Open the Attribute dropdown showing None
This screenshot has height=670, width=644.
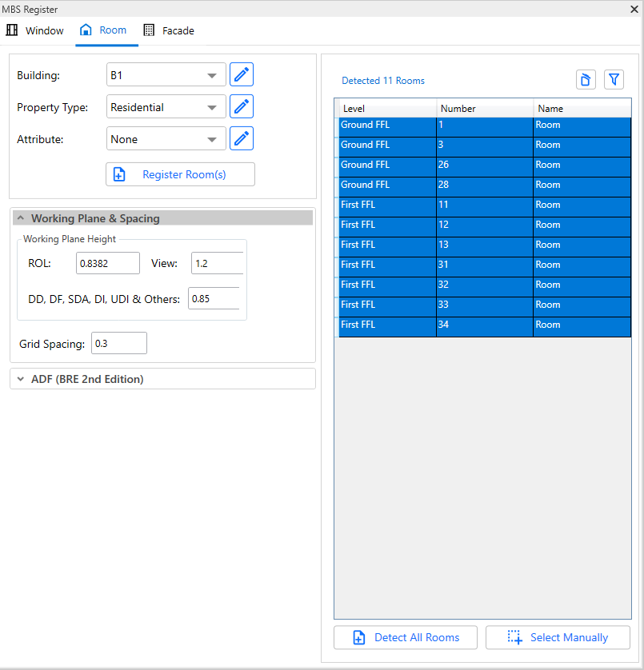pos(166,138)
